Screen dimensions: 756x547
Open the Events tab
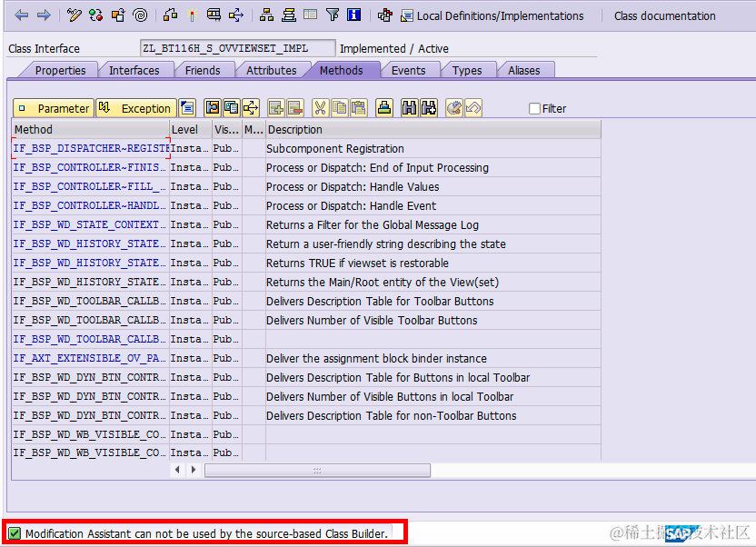pyautogui.click(x=408, y=70)
